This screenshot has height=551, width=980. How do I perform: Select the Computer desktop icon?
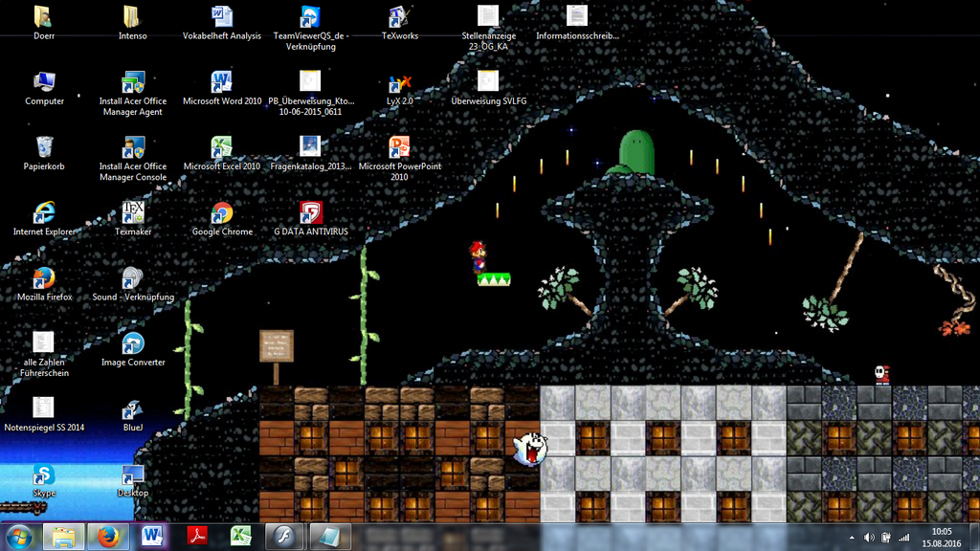click(44, 82)
